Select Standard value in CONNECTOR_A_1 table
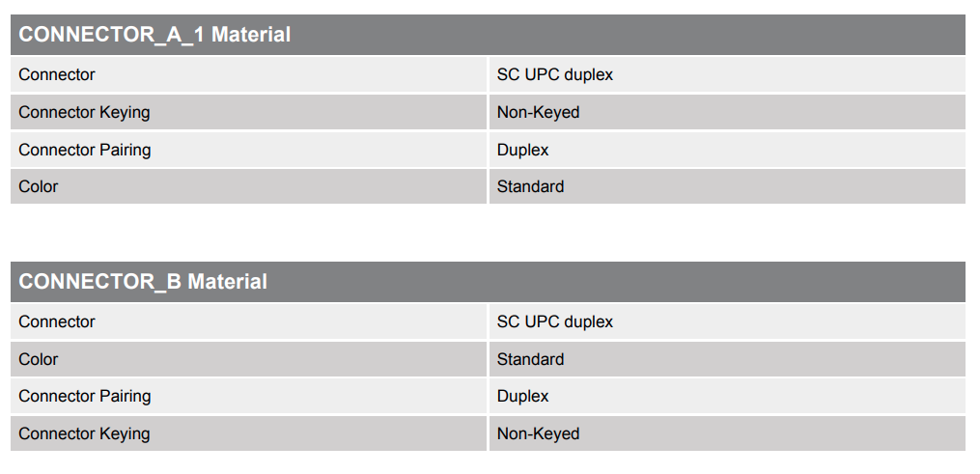This screenshot has height=474, width=980. click(x=530, y=186)
